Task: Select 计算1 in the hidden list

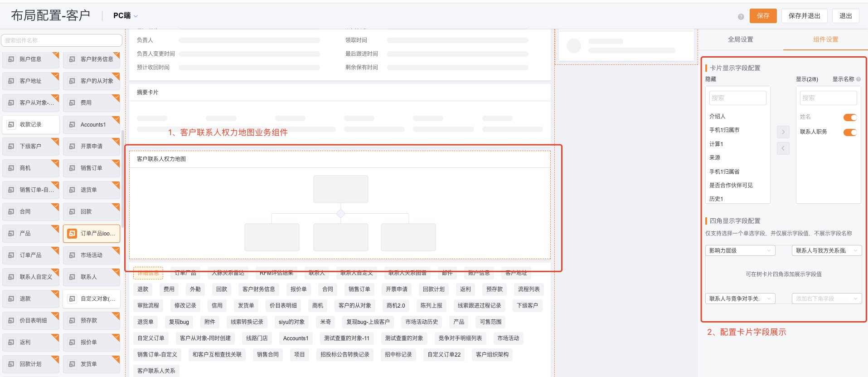Action: (x=716, y=144)
